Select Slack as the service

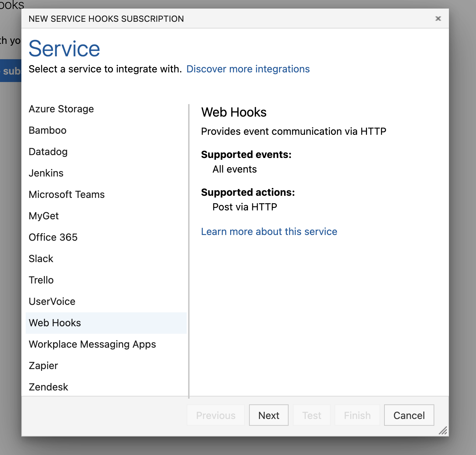(x=41, y=259)
